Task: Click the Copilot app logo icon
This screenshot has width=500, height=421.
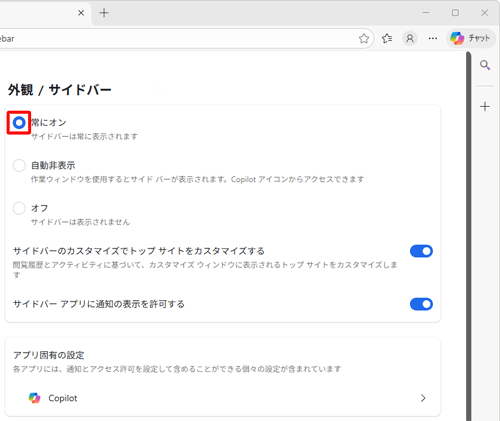Action: 34,398
